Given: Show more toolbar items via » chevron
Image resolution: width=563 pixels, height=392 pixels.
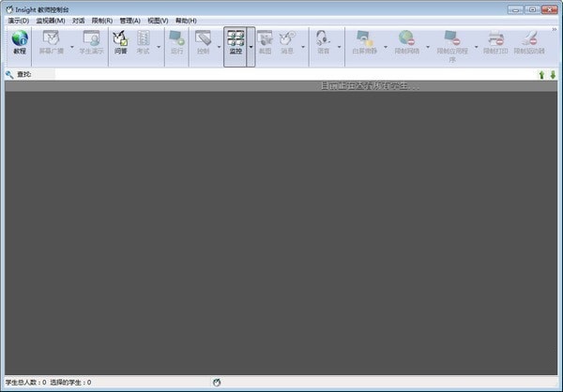Looking at the screenshot, I should [555, 29].
